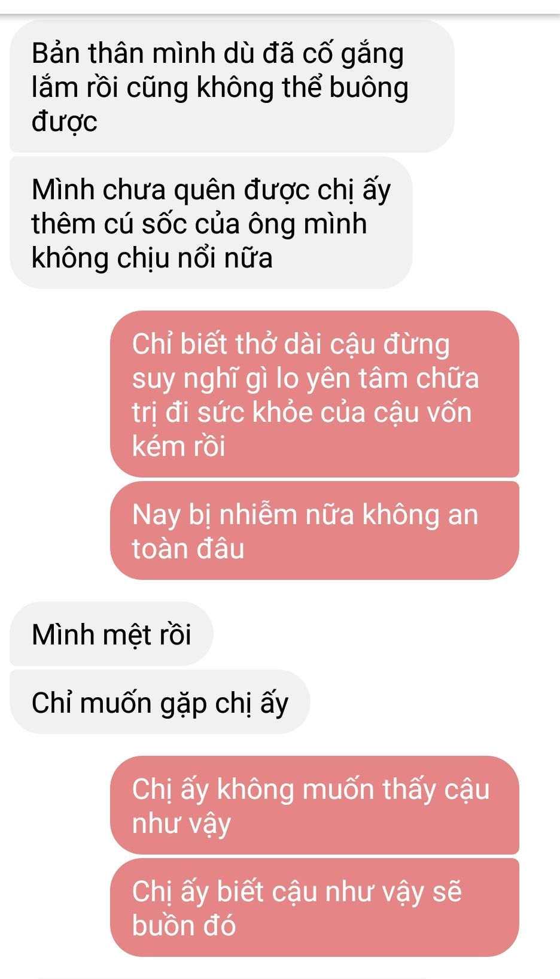Image resolution: width=560 pixels, height=979 pixels.
Task: Select the message starting "Bản thân mình dù"
Action: pyautogui.click(x=232, y=86)
